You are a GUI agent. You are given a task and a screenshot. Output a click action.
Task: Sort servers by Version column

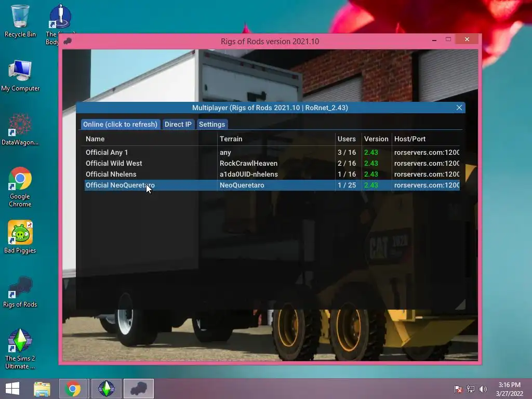click(x=376, y=139)
